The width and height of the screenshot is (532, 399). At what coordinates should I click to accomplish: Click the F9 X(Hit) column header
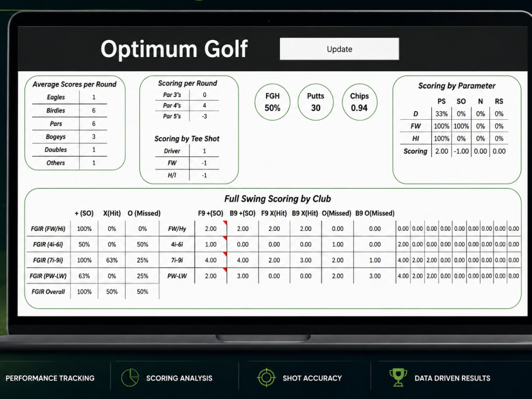click(274, 213)
